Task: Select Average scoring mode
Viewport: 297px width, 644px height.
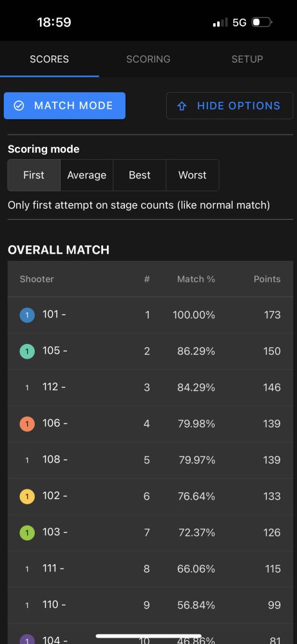Action: [87, 175]
